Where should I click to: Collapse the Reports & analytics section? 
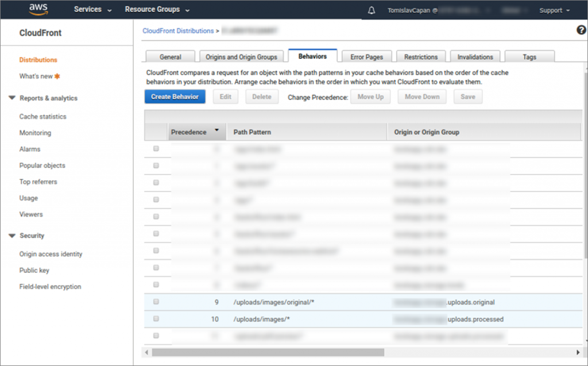13,98
